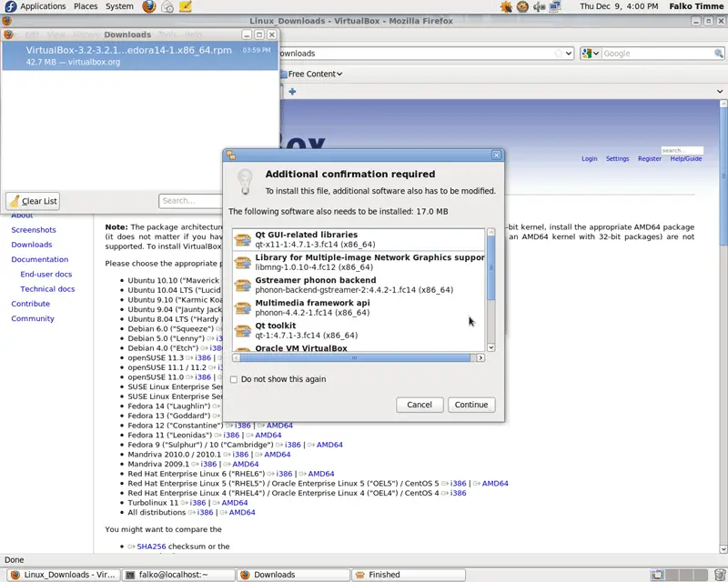
Task: Open the End-user docs sidebar link
Action: [46, 275]
